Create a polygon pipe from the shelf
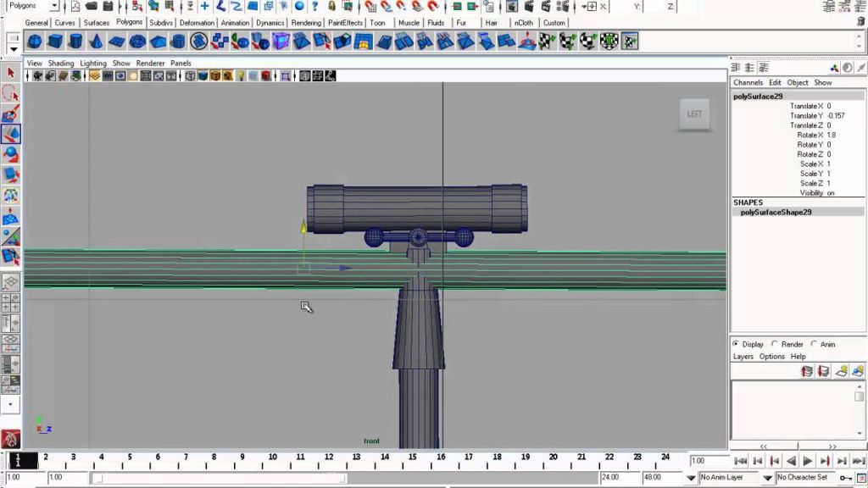The image size is (868, 488). pos(178,42)
